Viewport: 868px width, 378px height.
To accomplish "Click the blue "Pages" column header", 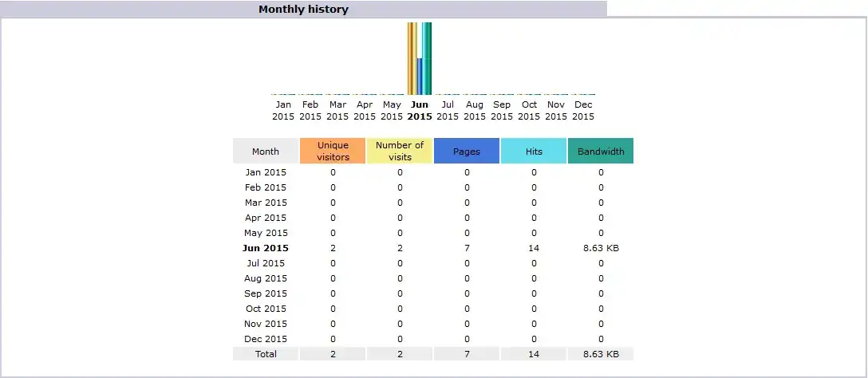I will pos(467,151).
